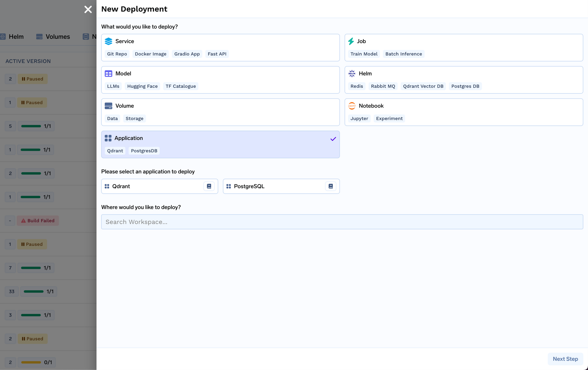Click the Build Failed status badge

38,221
